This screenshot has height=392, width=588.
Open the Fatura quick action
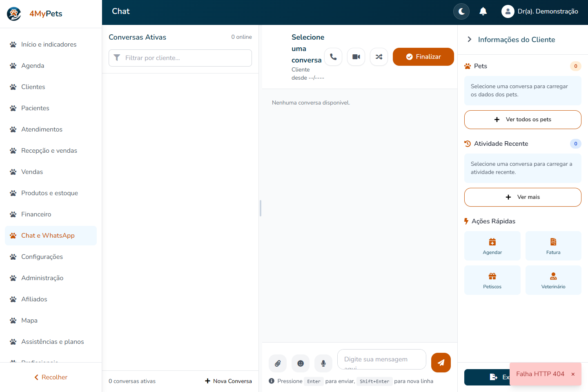(x=553, y=246)
